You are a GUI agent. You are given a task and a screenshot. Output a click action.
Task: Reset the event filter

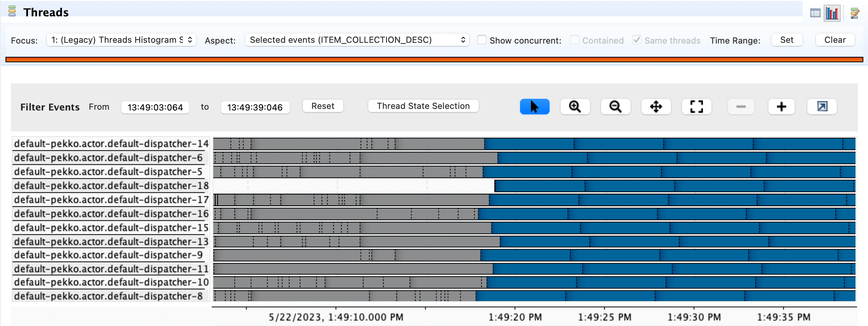323,106
